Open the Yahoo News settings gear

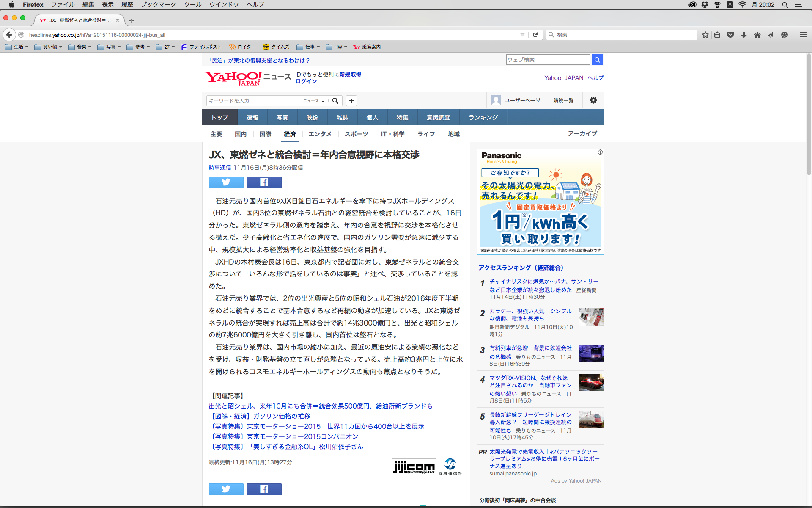(x=593, y=100)
